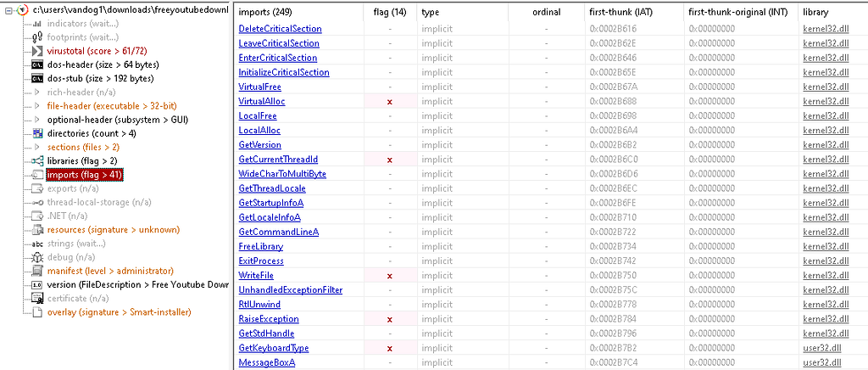The image size is (868, 370).
Task: Open the FreeLibrary import link
Action: point(261,246)
